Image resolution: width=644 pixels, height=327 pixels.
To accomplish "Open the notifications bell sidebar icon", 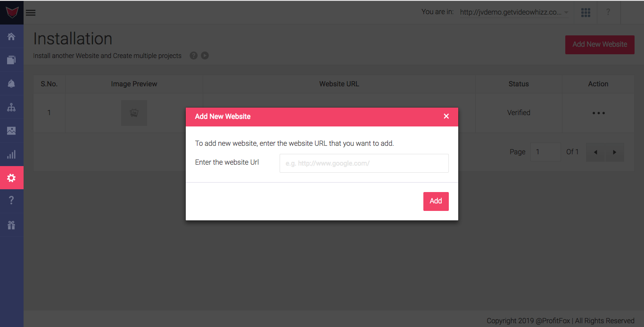I will pyautogui.click(x=11, y=84).
